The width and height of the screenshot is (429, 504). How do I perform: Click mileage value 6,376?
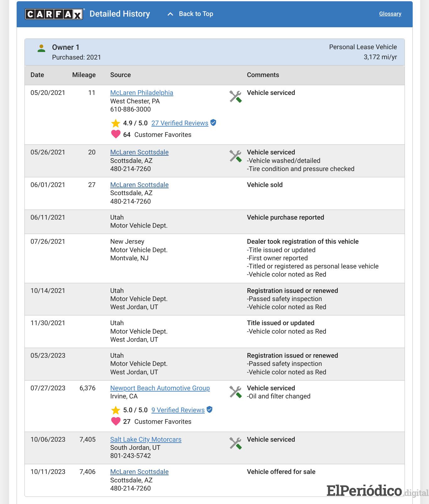(x=87, y=388)
